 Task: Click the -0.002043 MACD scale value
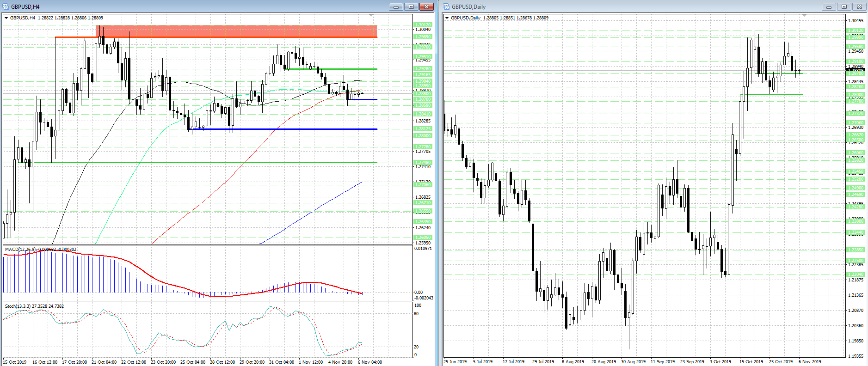pyautogui.click(x=423, y=298)
